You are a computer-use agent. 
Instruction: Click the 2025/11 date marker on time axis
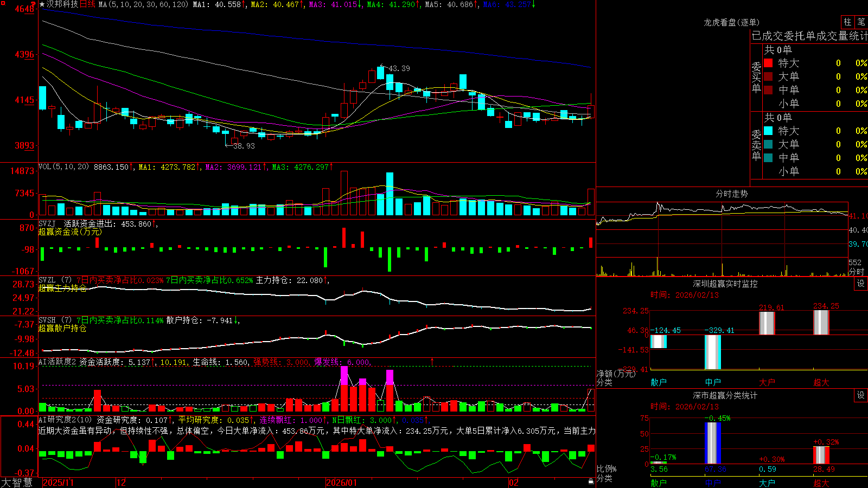[x=58, y=483]
